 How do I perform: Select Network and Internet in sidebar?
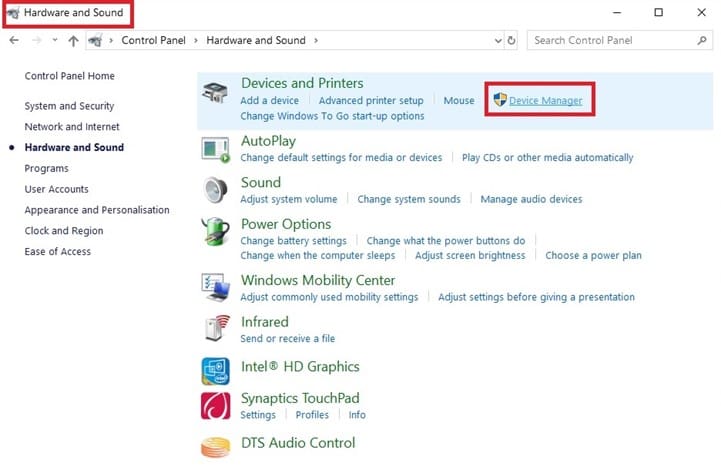click(x=72, y=127)
